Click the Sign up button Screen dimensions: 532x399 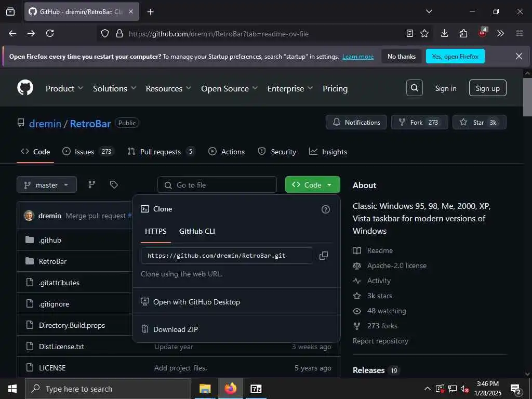pyautogui.click(x=487, y=88)
